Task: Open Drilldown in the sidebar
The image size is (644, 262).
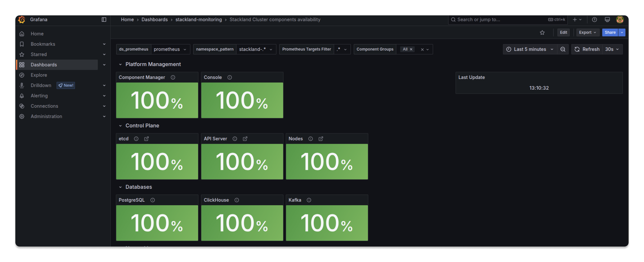Action: [x=41, y=85]
